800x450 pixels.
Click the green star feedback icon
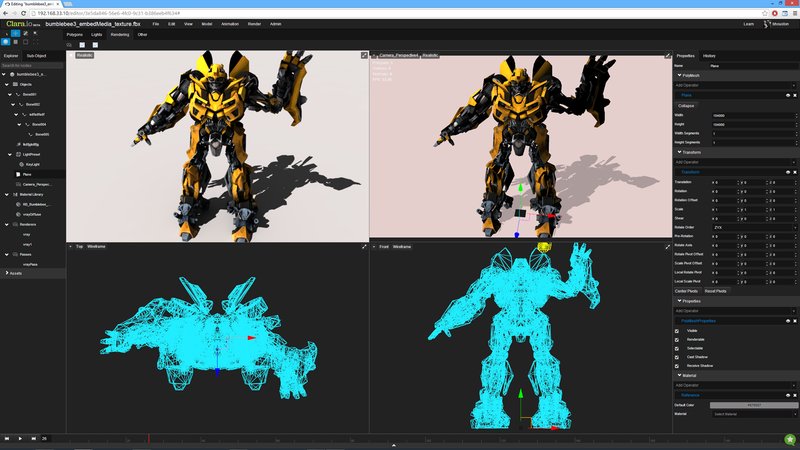coord(790,439)
